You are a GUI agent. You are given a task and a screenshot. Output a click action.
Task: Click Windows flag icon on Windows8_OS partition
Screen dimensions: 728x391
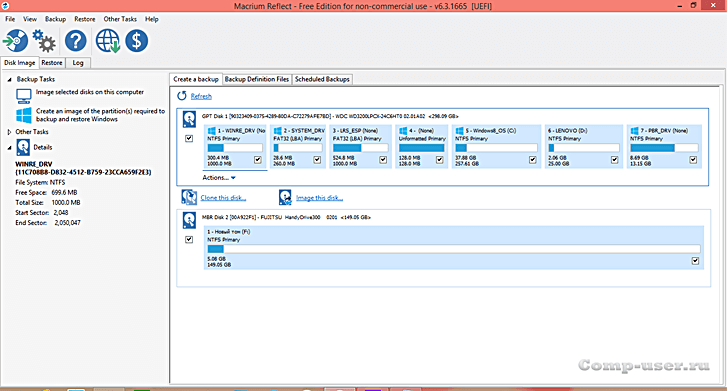pyautogui.click(x=459, y=130)
